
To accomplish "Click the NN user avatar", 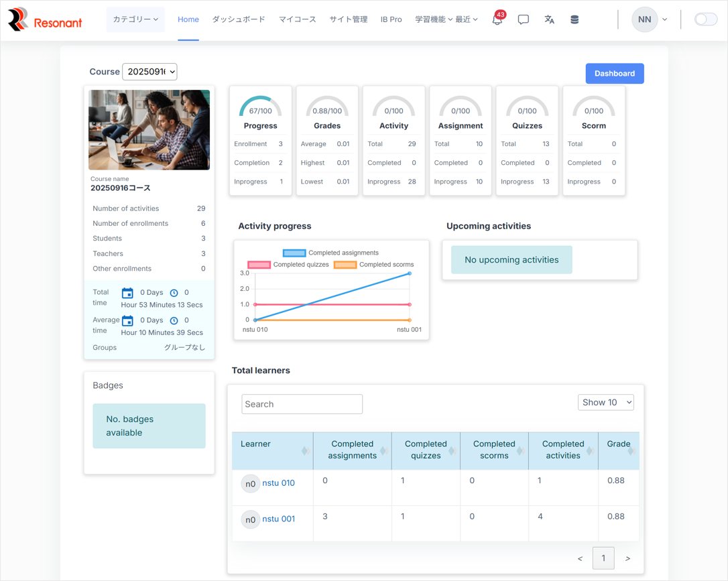I will [x=644, y=19].
